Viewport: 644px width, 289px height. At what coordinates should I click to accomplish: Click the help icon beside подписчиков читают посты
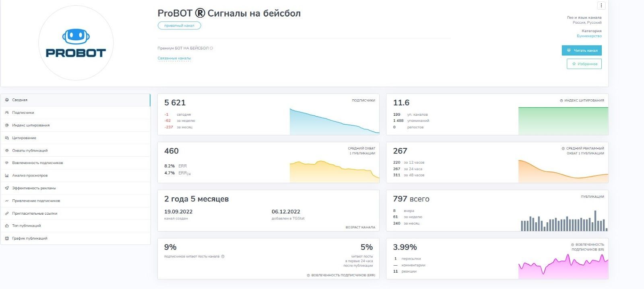pyautogui.click(x=223, y=256)
